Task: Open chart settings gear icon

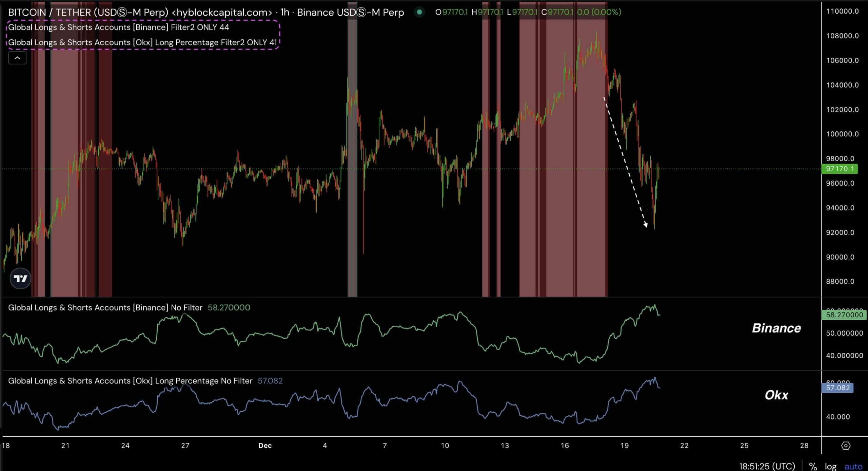Action: pyautogui.click(x=846, y=446)
